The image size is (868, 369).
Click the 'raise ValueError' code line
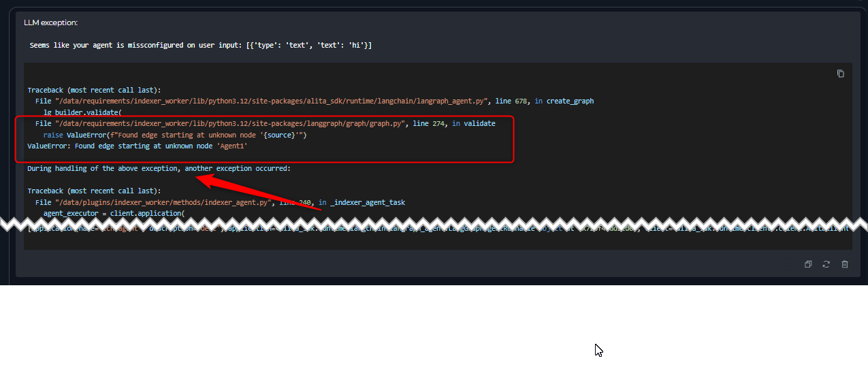[x=175, y=135]
